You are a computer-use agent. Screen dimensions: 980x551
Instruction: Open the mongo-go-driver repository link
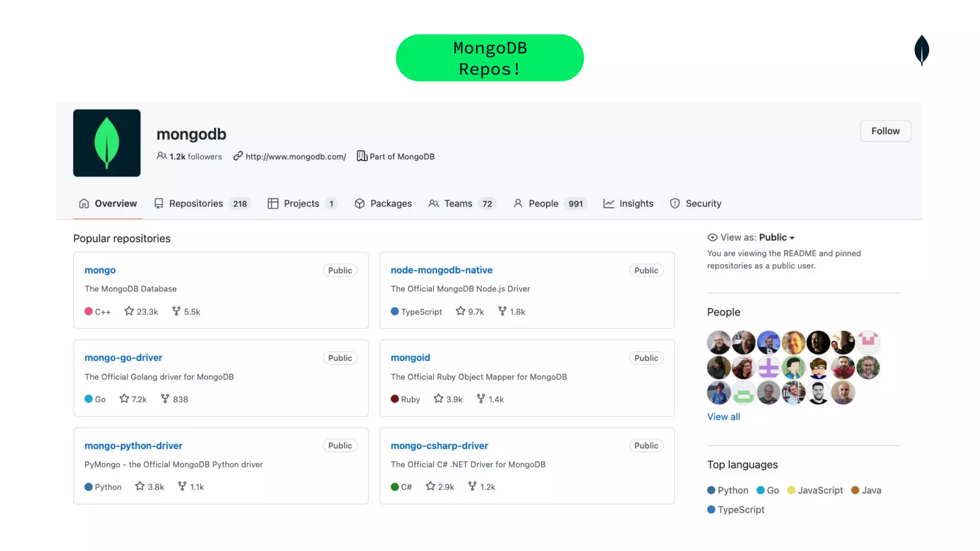(123, 357)
